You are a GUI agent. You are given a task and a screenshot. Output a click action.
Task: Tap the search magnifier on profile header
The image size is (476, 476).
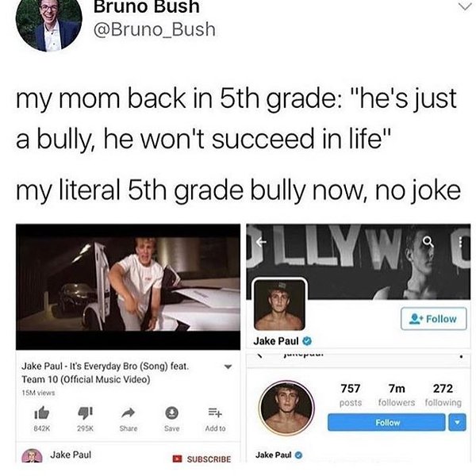pyautogui.click(x=428, y=242)
